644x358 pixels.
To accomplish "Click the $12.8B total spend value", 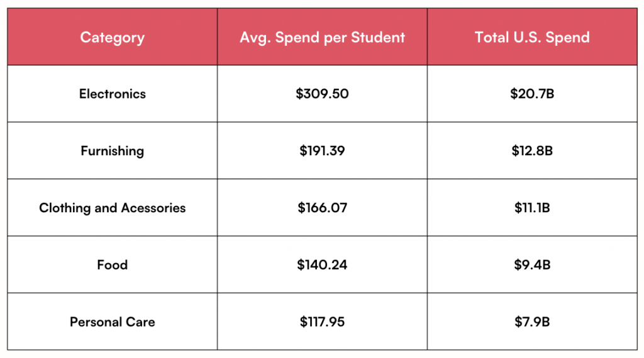I will pyautogui.click(x=532, y=151).
